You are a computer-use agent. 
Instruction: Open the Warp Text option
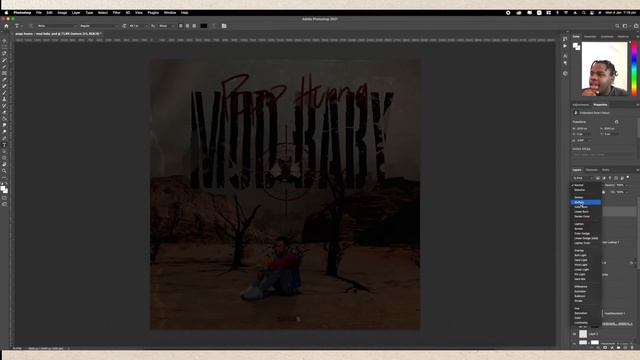[x=214, y=26]
